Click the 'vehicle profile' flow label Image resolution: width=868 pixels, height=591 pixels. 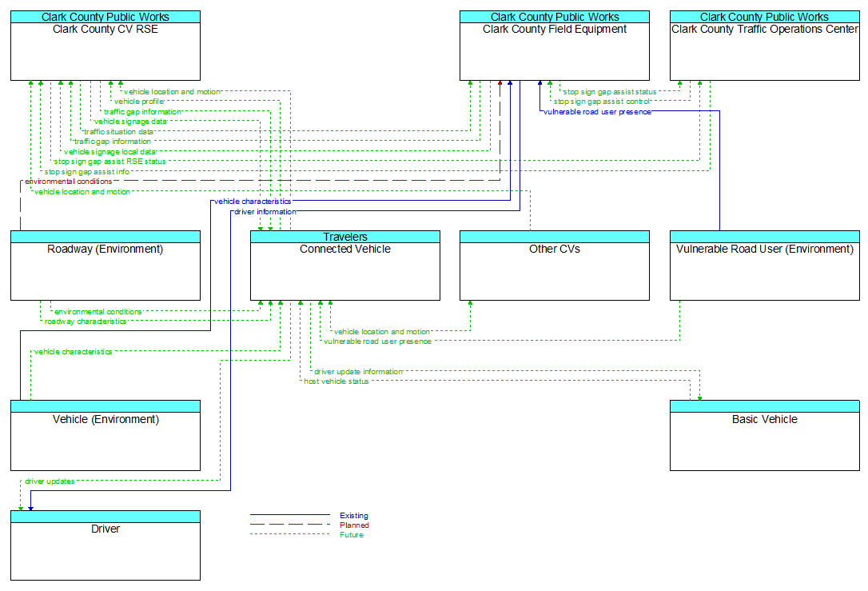139,102
